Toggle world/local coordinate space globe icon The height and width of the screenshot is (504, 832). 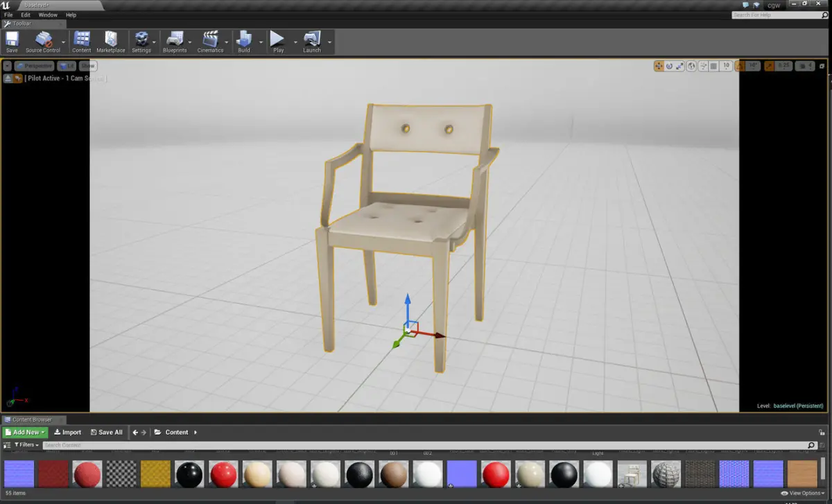[692, 66]
